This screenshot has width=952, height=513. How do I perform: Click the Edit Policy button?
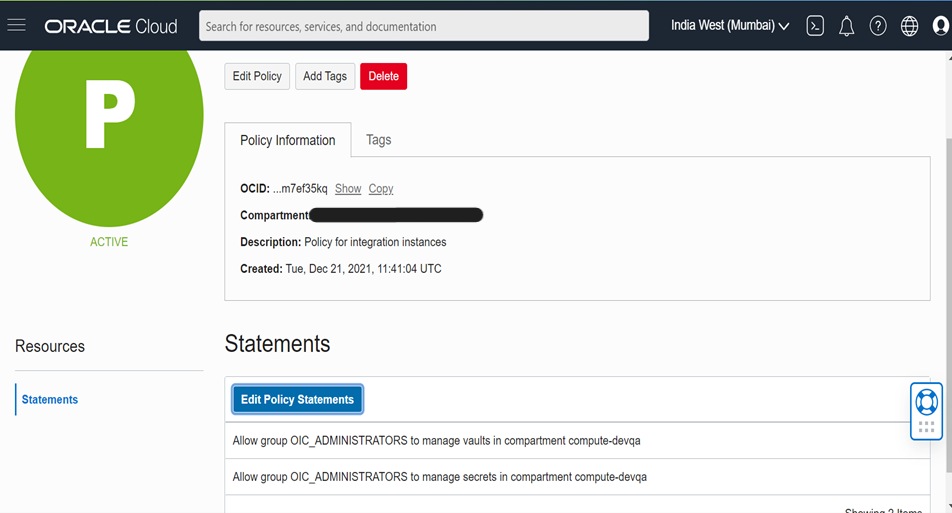(257, 76)
